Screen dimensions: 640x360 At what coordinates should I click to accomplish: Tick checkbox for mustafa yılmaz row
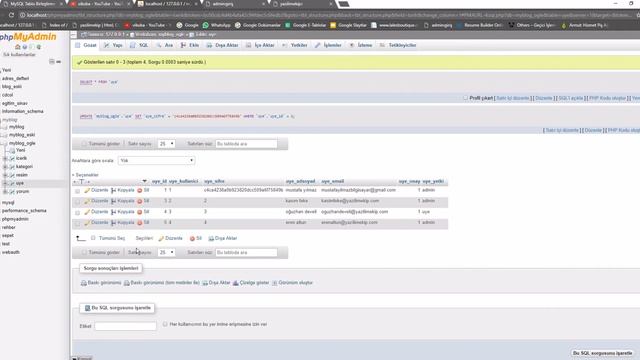point(78,191)
